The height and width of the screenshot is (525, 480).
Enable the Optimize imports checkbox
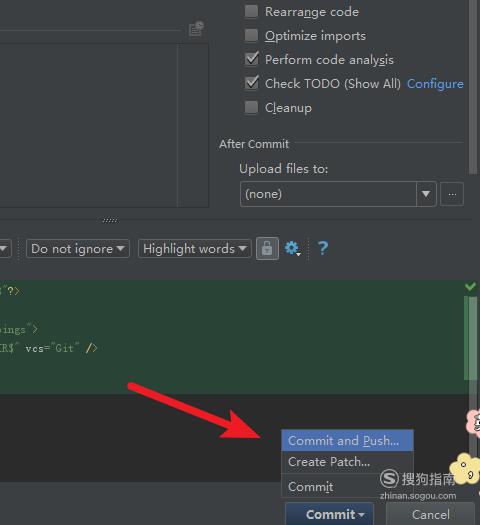[x=251, y=35]
